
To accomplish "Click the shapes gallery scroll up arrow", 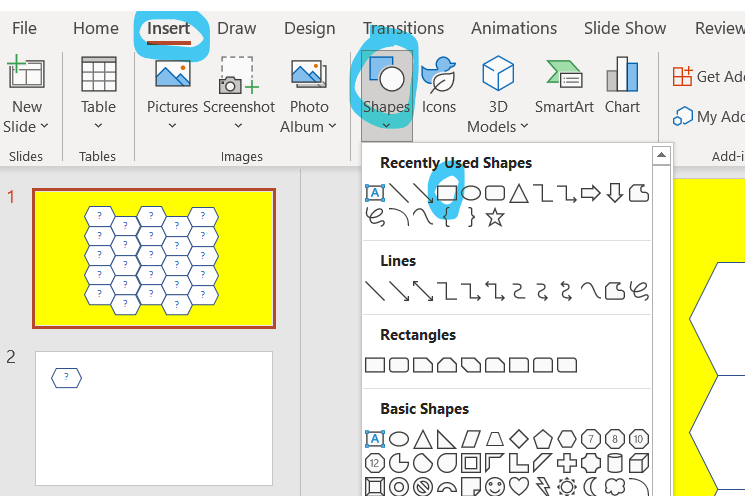I will click(660, 155).
